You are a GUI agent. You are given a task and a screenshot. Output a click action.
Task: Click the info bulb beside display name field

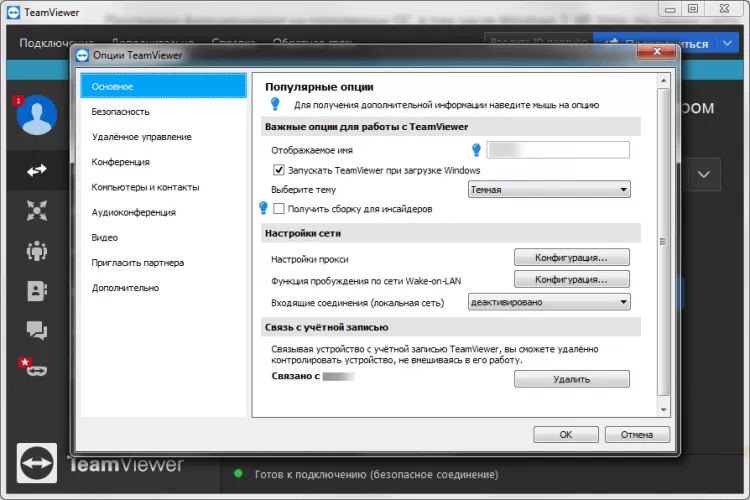tap(476, 150)
